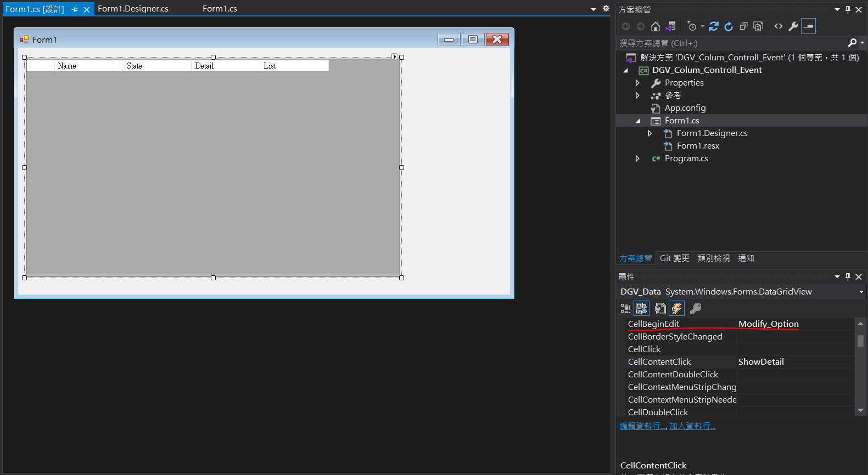Image resolution: width=868 pixels, height=475 pixels.
Task: Switch to the Form1.cs code tab
Action: pyautogui.click(x=220, y=9)
